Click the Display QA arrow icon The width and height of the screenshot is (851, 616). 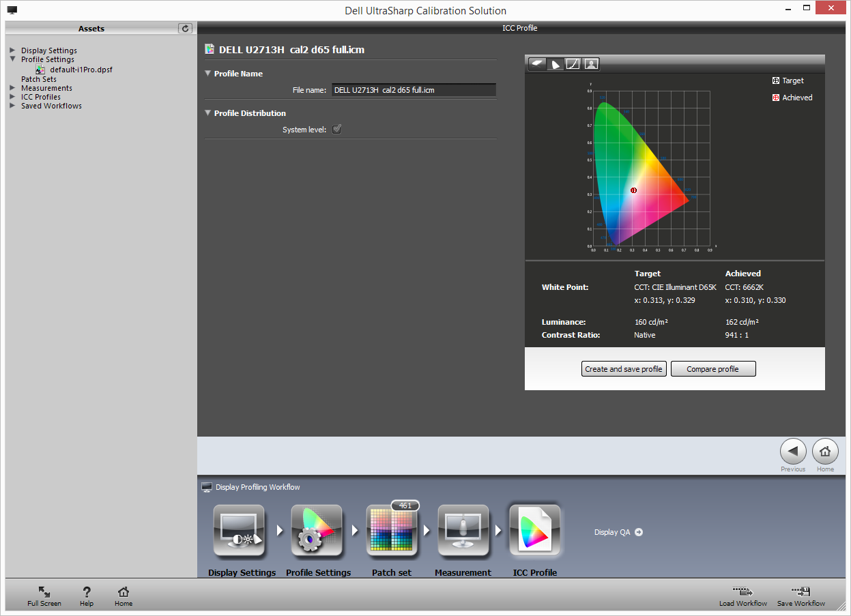click(639, 532)
